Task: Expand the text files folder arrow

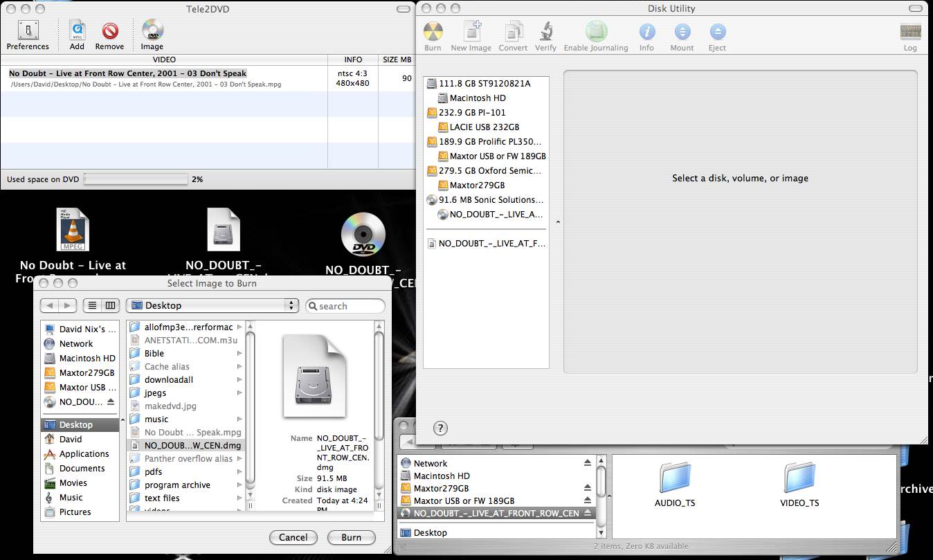Action: (x=240, y=498)
